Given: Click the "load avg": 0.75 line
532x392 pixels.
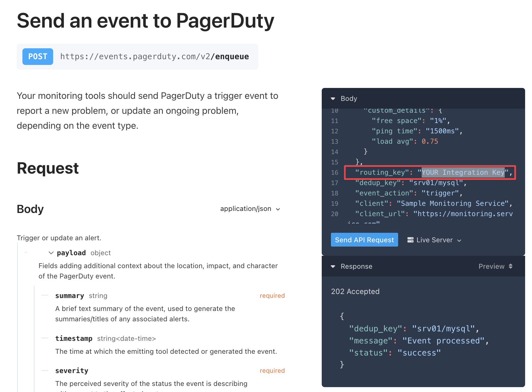Looking at the screenshot, I should (x=405, y=141).
